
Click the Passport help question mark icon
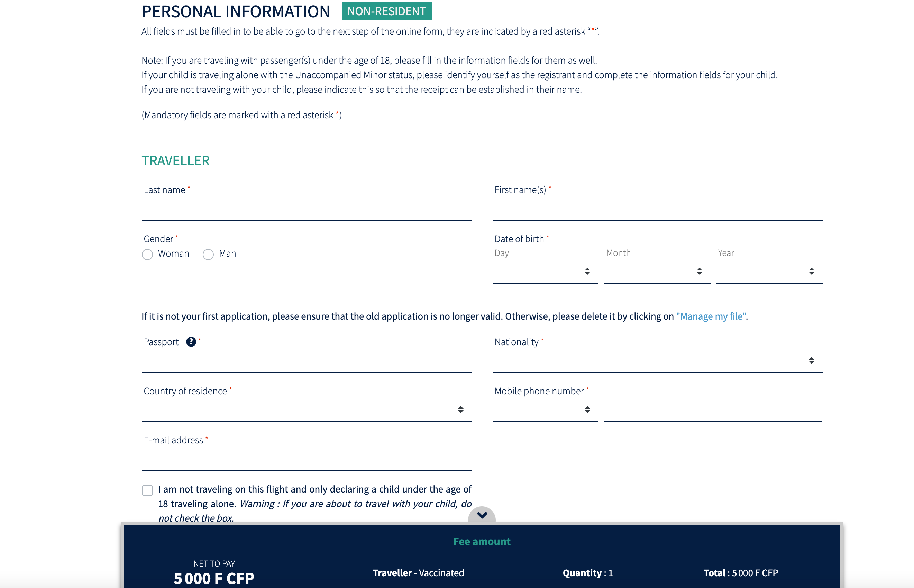191,342
